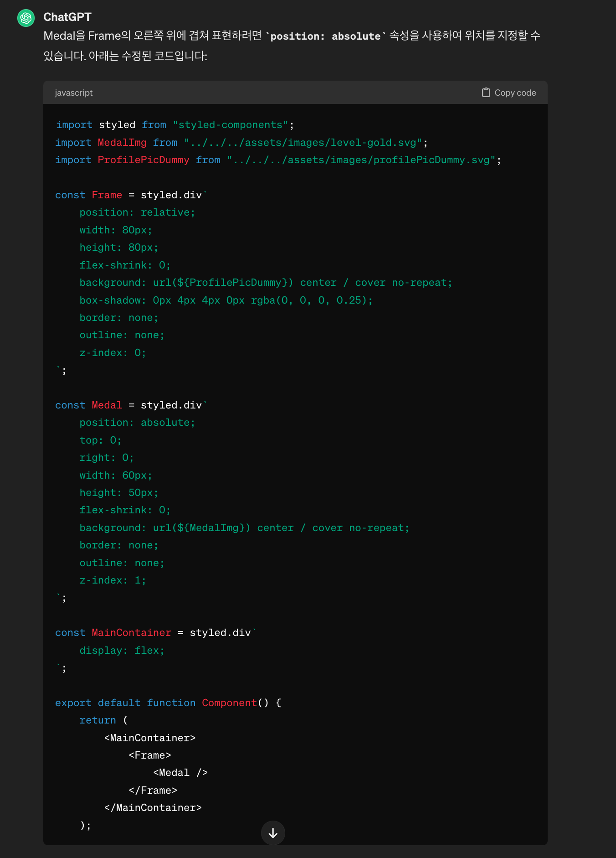Click the line 'import styled from "styled-components";'

[175, 125]
